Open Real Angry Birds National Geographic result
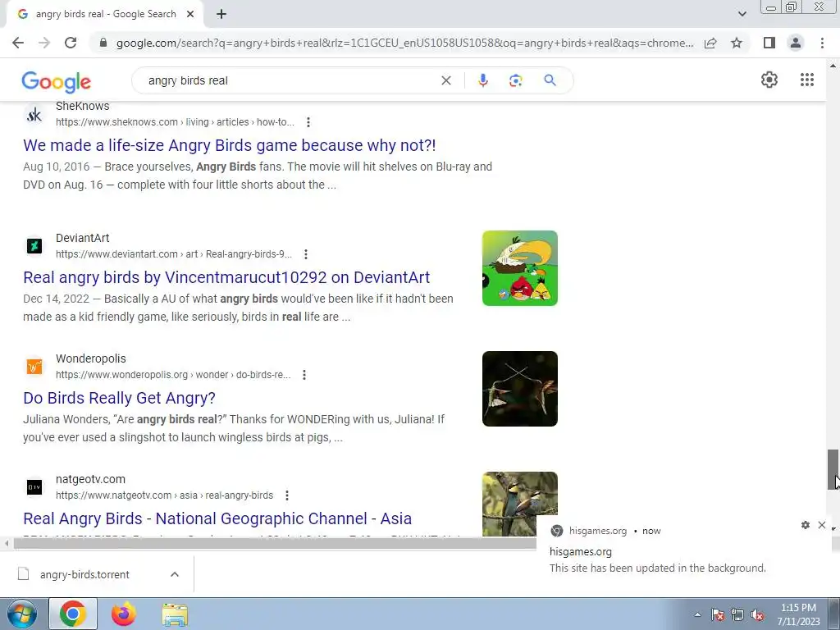Image resolution: width=840 pixels, height=630 pixels. pyautogui.click(x=217, y=518)
